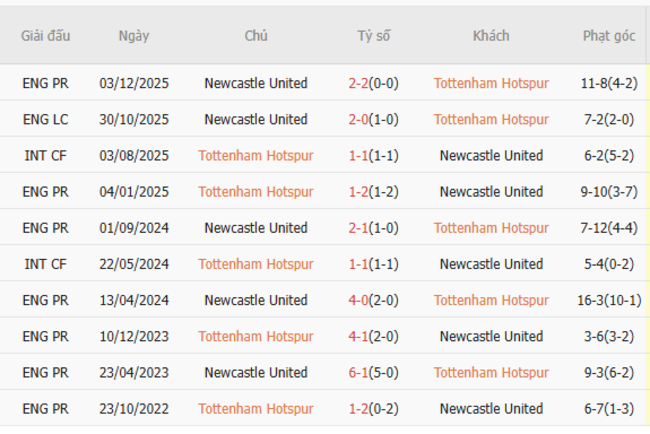Click the 'Tỷ số' column header
650x434 pixels.
[x=374, y=36]
